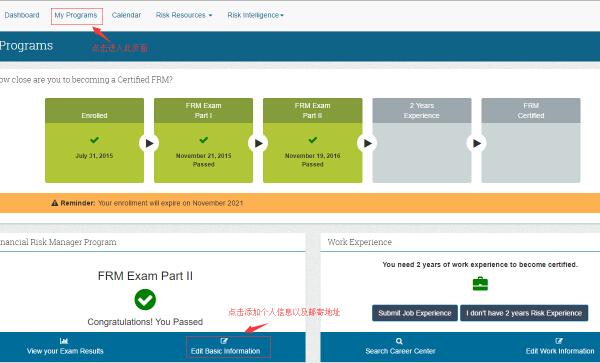Click the Edit Basic Information pencil icon
Image resolution: width=600 pixels, height=363 pixels.
pos(224,341)
